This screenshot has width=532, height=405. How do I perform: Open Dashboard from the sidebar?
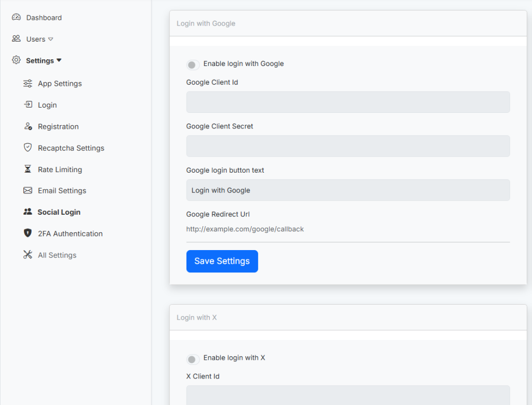(44, 18)
